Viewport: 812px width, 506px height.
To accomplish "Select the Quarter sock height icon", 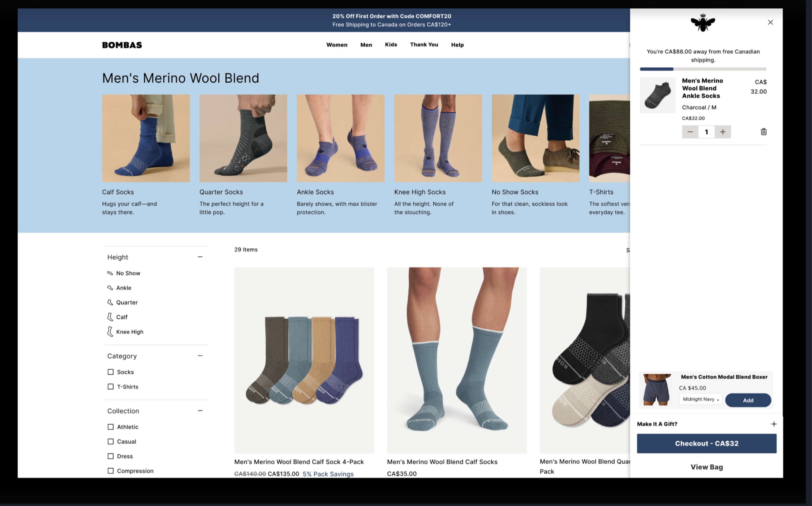I will [x=110, y=302].
